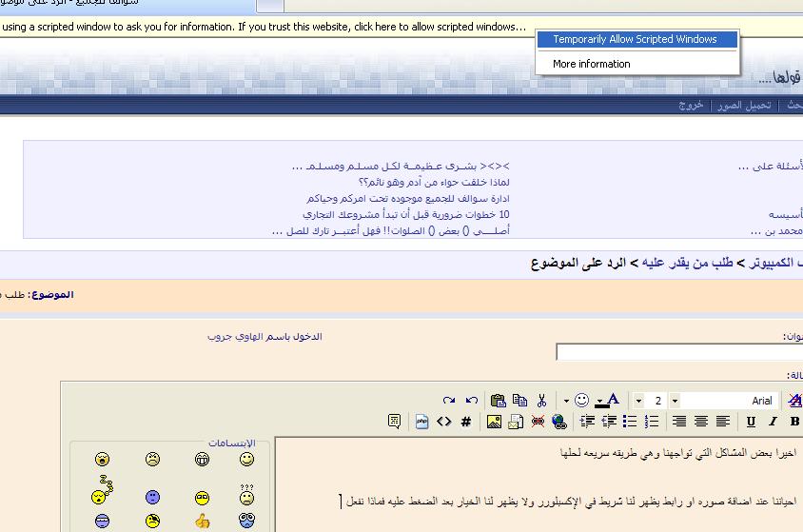803x532 pixels.
Task: Click the text color A swatch
Action: tap(612, 401)
